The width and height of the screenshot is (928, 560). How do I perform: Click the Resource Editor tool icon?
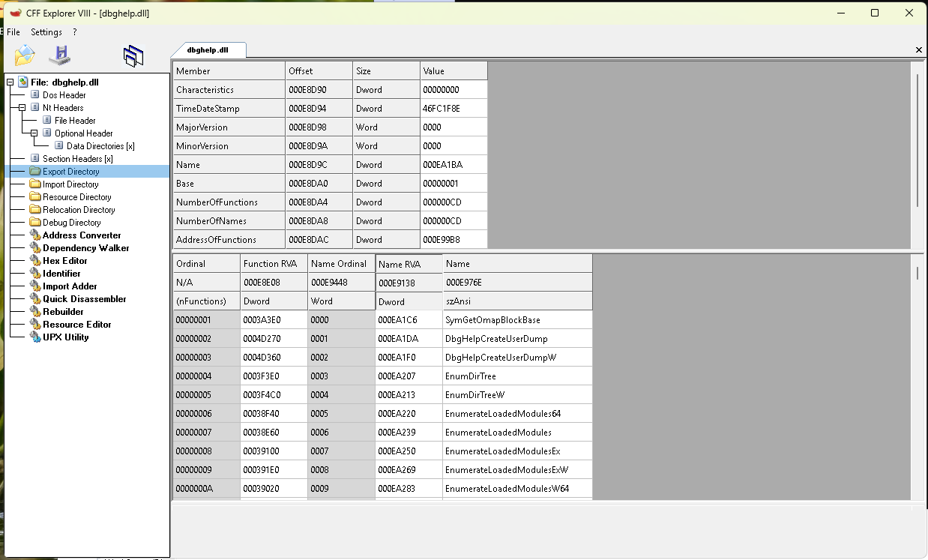pyautogui.click(x=35, y=325)
